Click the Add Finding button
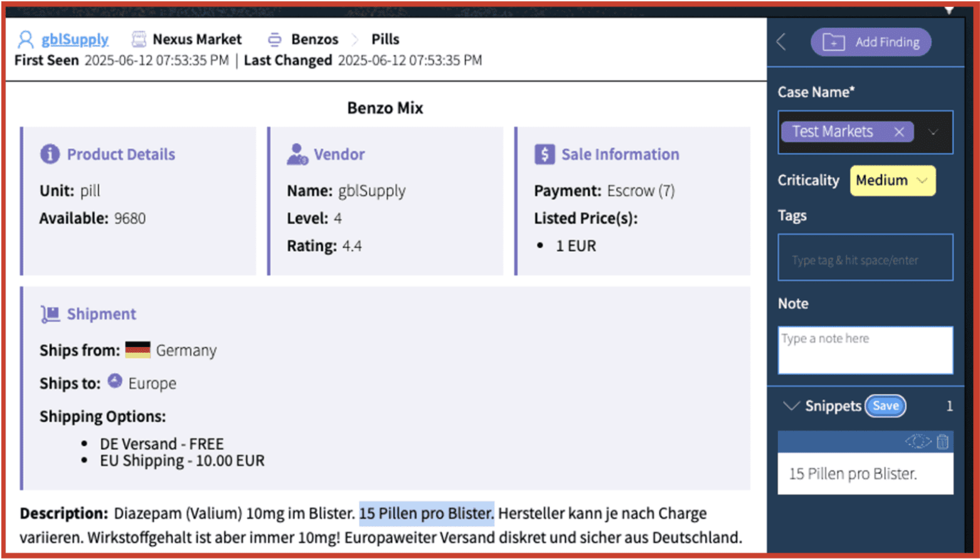Image resolution: width=980 pixels, height=560 pixels. (870, 42)
